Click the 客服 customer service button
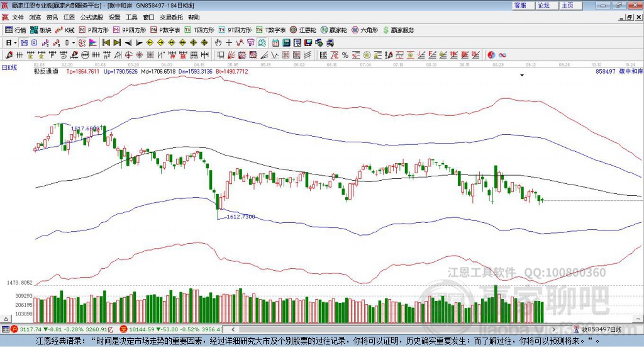 520,5
